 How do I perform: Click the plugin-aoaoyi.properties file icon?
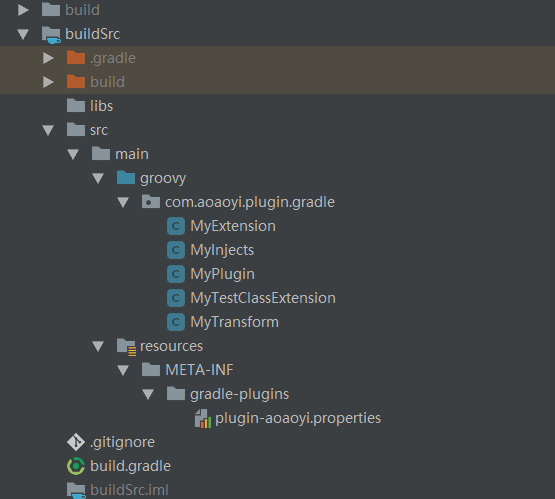click(x=203, y=418)
